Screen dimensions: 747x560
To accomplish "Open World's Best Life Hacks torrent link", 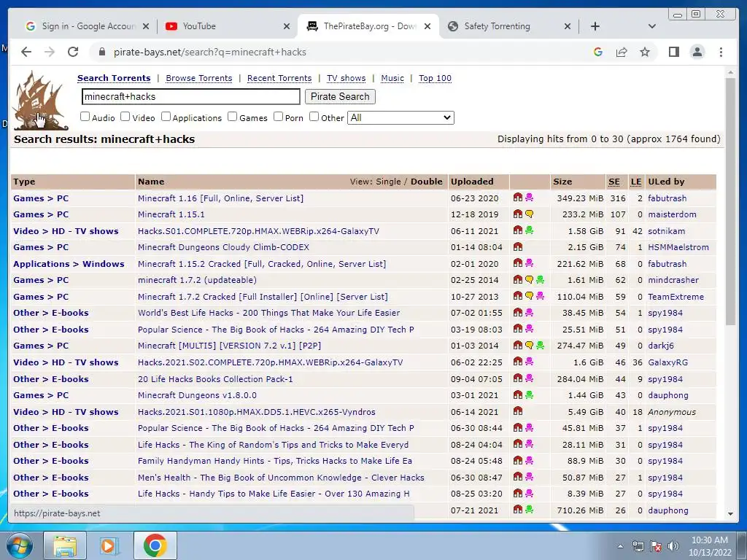I will (268, 313).
